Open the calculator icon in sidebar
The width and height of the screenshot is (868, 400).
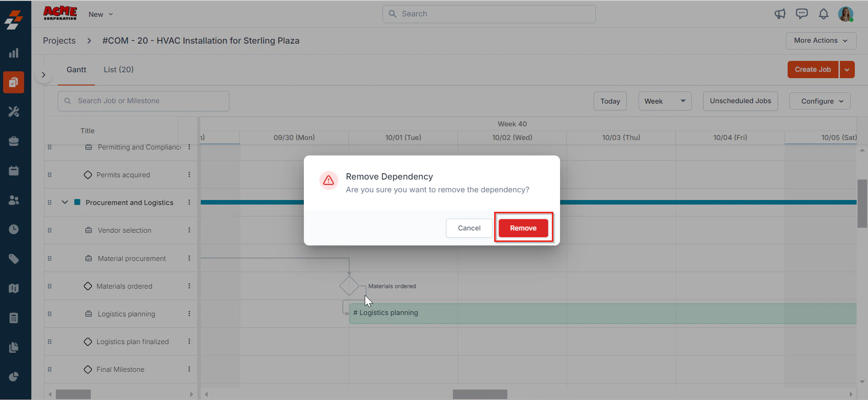click(14, 318)
